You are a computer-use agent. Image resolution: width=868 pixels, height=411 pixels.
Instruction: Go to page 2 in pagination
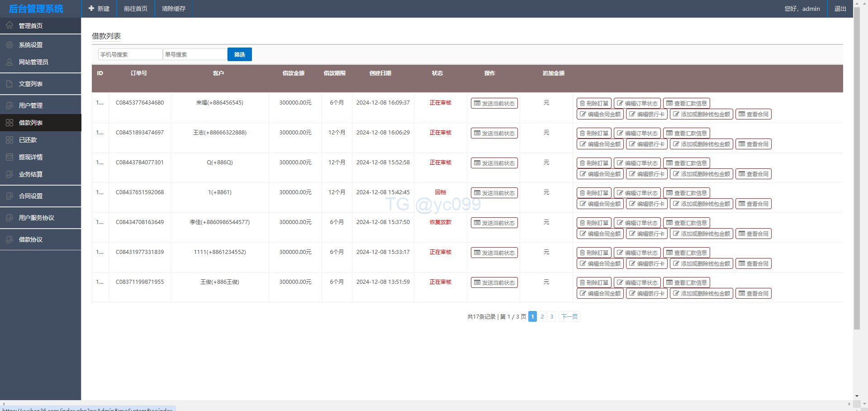[x=542, y=317]
